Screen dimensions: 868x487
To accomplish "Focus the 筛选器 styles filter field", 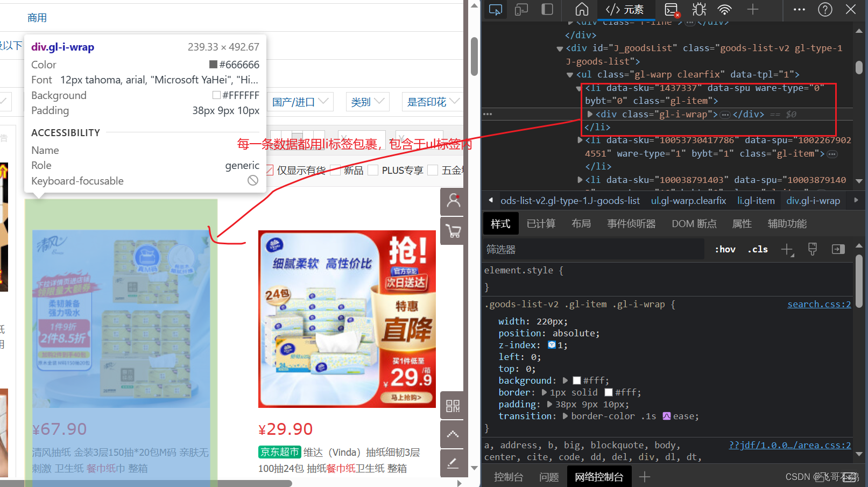I will [594, 249].
